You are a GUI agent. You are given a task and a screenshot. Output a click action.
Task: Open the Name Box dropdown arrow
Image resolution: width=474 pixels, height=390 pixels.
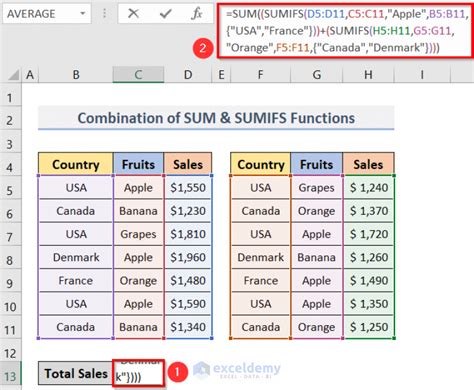[x=82, y=14]
